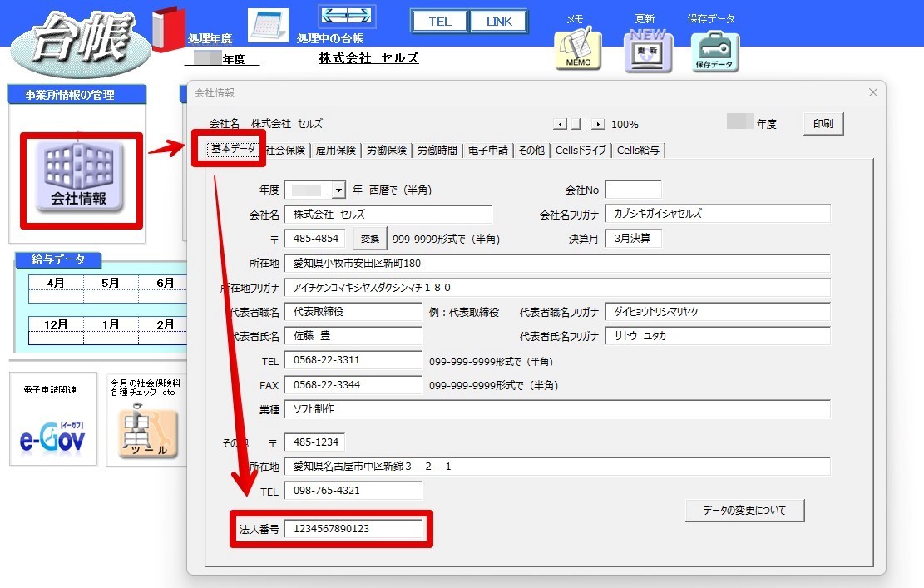Viewport: 924px width, 588px height.
Task: Open the 保存データ toolbox icon
Action: click(714, 52)
